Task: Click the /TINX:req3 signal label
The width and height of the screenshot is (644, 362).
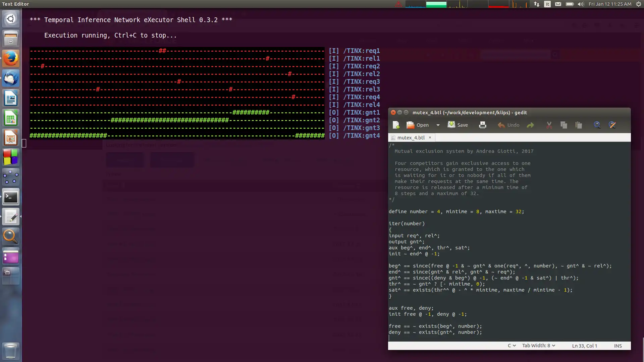Action: click(x=361, y=81)
